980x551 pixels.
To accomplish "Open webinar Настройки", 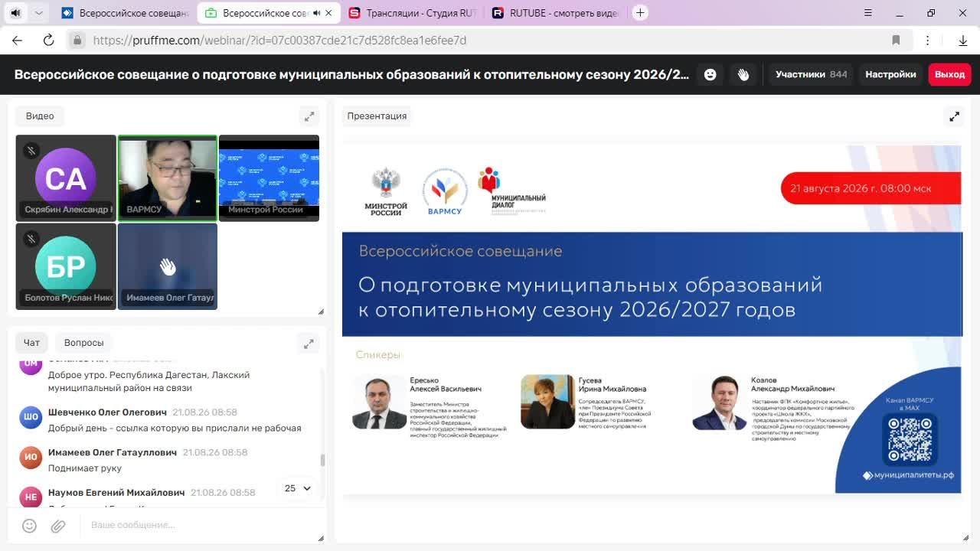I will coord(890,74).
